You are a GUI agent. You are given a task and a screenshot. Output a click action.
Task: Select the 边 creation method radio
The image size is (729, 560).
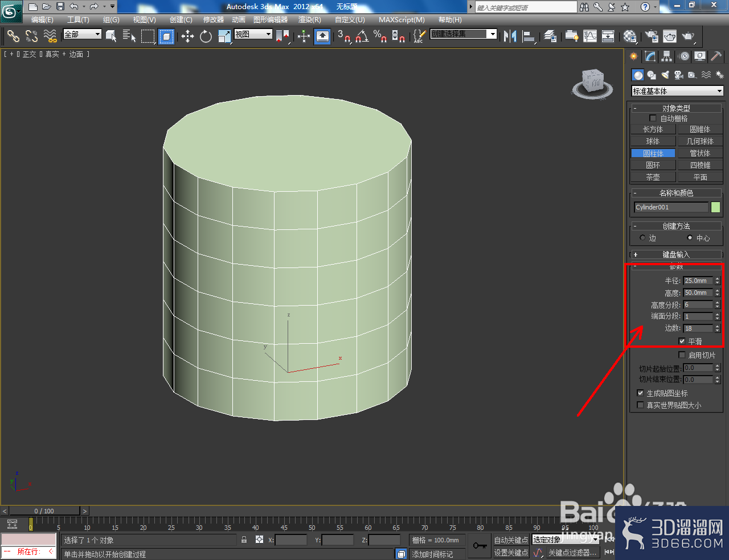coord(642,238)
